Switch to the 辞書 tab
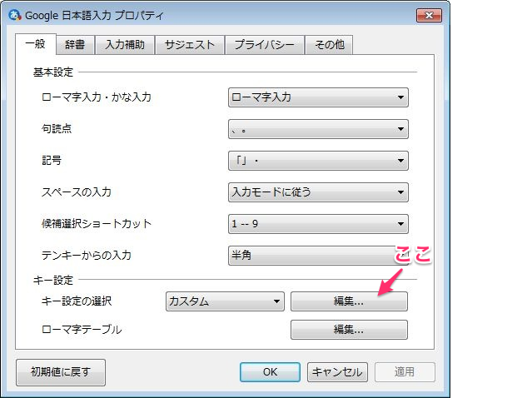532x398 pixels. click(75, 45)
